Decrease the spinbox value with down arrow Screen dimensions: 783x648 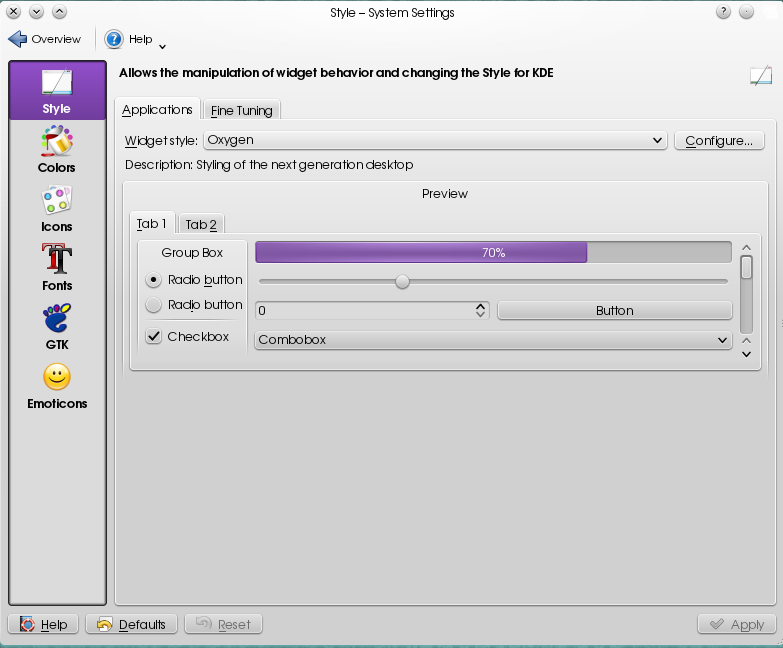[x=480, y=315]
